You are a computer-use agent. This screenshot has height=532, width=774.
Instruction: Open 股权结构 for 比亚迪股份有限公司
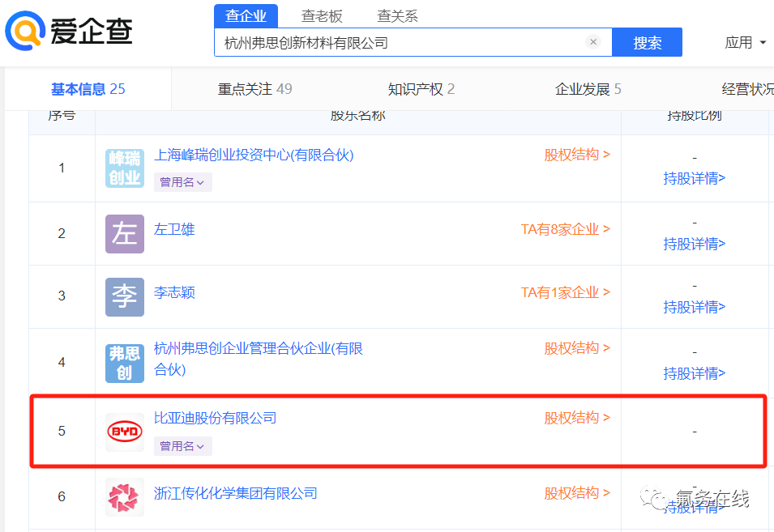[577, 418]
